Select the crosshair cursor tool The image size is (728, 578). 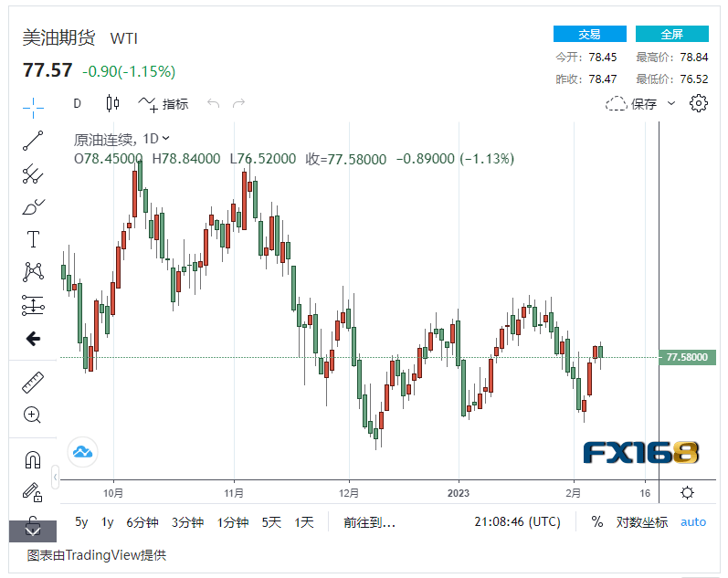pos(33,108)
